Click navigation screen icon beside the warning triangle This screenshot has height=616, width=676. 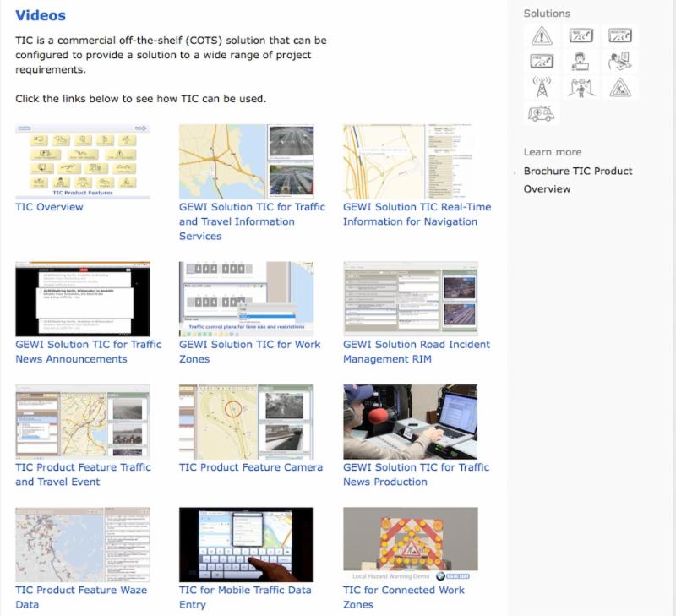click(x=581, y=35)
